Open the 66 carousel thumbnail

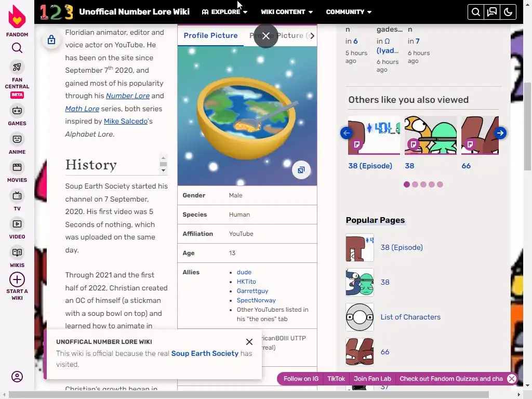pyautogui.click(x=480, y=135)
